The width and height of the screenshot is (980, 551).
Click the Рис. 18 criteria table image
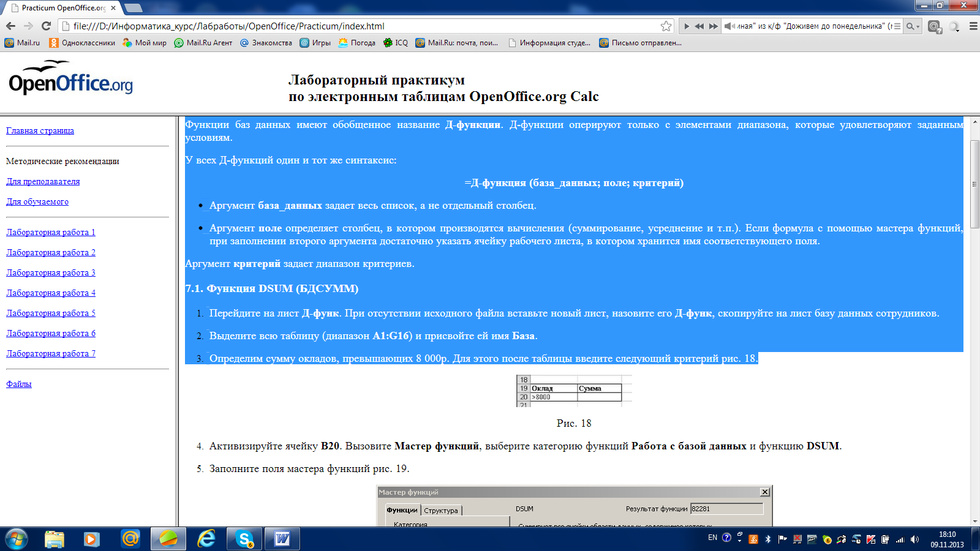click(x=574, y=391)
